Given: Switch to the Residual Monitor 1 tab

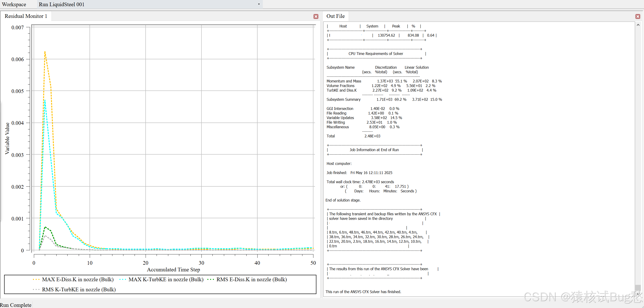Looking at the screenshot, I should (x=26, y=16).
